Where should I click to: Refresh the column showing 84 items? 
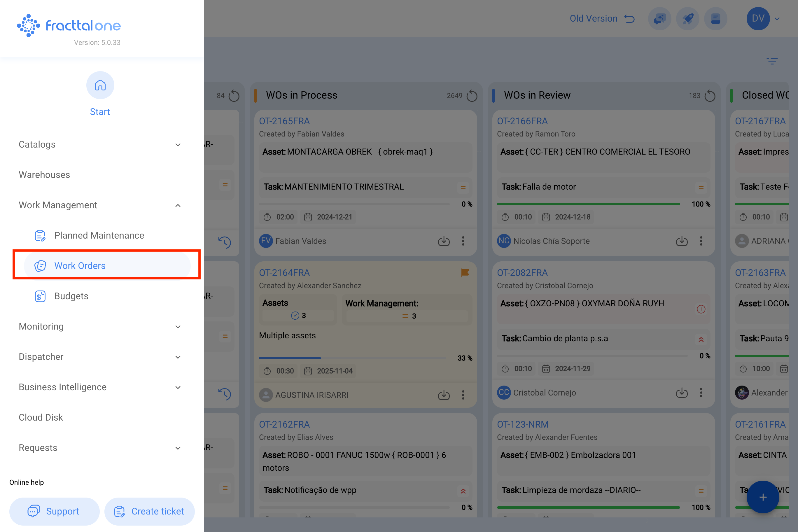[x=234, y=96]
